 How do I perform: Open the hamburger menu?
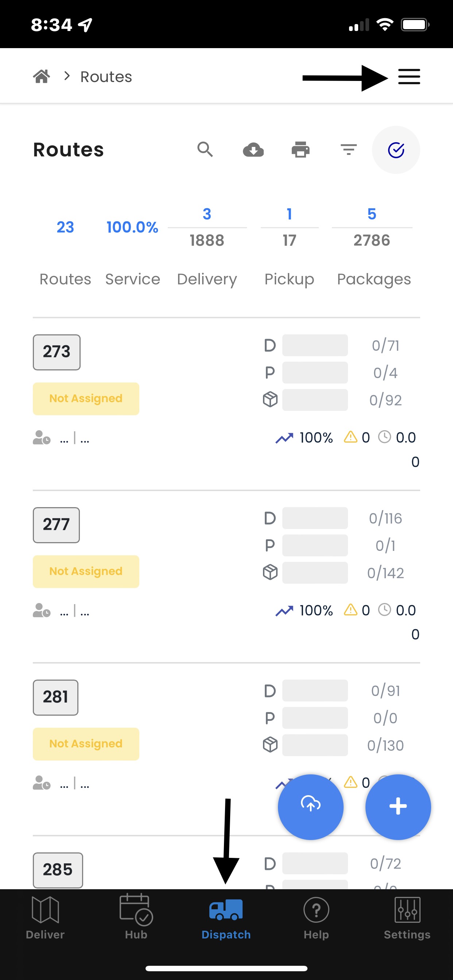(409, 77)
